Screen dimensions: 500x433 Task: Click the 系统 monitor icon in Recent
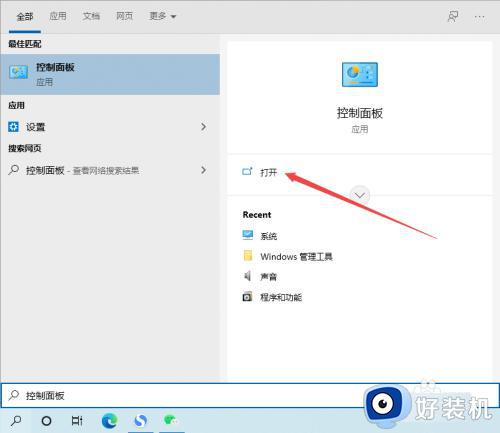click(248, 235)
